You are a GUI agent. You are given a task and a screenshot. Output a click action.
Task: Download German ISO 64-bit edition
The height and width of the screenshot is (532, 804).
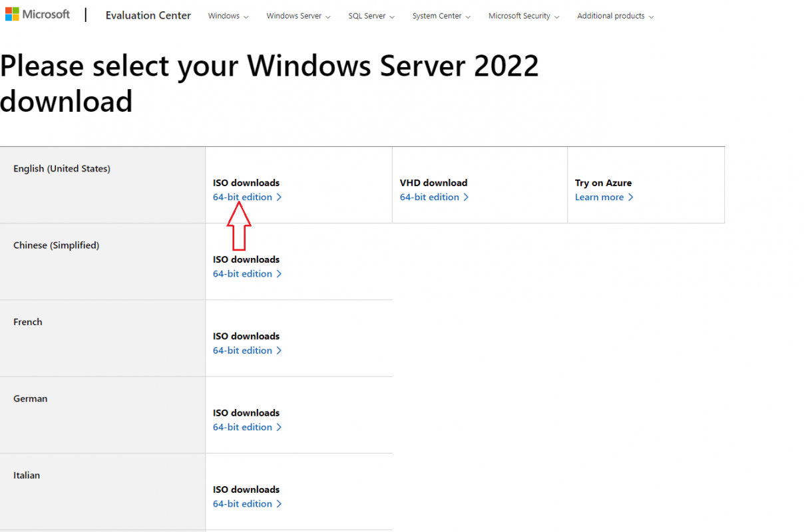[248, 427]
